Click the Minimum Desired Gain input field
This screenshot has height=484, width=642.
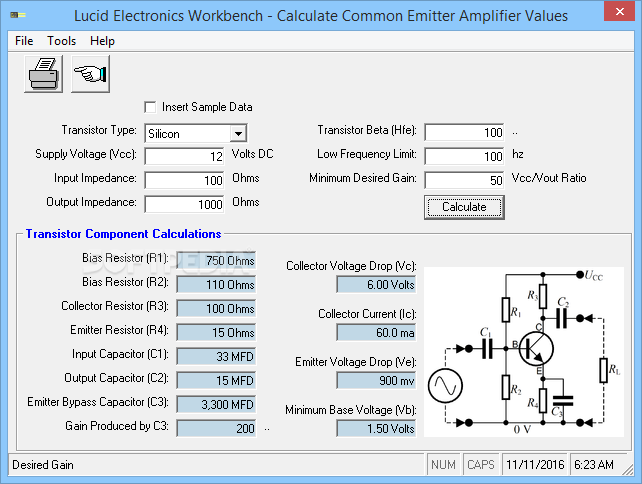pos(464,181)
